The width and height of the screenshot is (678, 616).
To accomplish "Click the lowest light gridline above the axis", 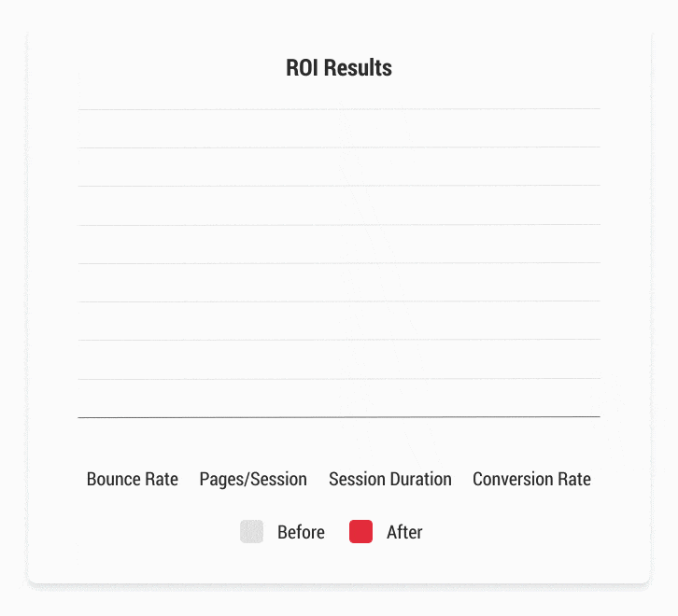I will (x=339, y=379).
